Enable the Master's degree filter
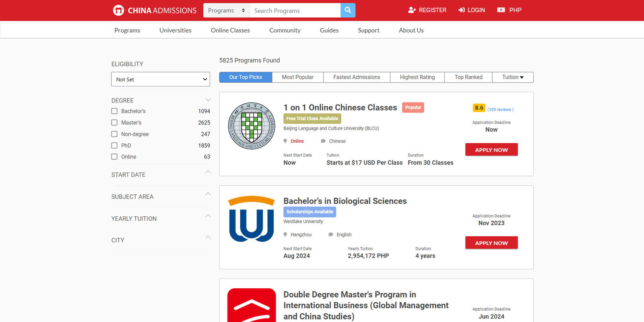Image resolution: width=644 pixels, height=322 pixels. click(114, 123)
